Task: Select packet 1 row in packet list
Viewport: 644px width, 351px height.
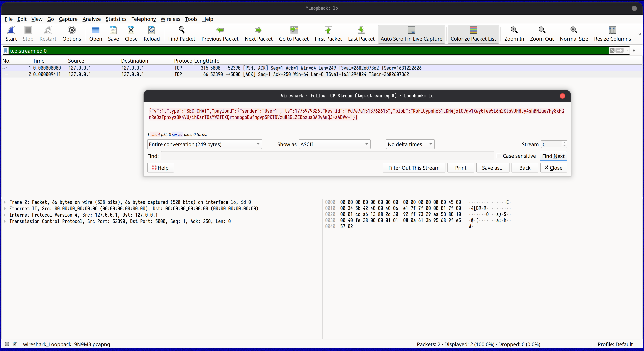Action: click(322, 68)
